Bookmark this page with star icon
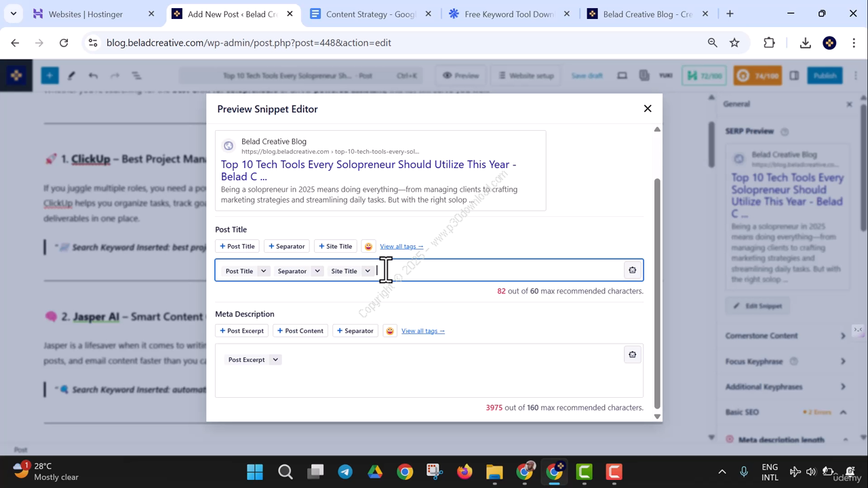 point(734,43)
